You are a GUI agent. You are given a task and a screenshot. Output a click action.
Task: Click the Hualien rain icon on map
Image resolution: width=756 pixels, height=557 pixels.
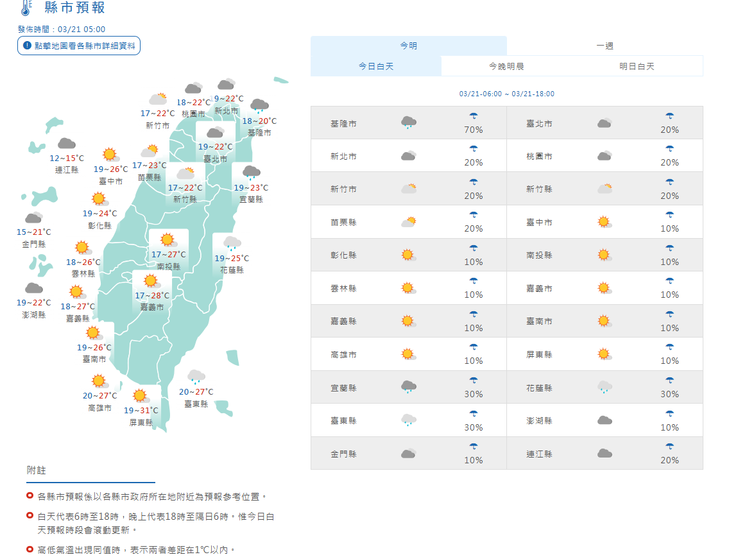[x=232, y=243]
